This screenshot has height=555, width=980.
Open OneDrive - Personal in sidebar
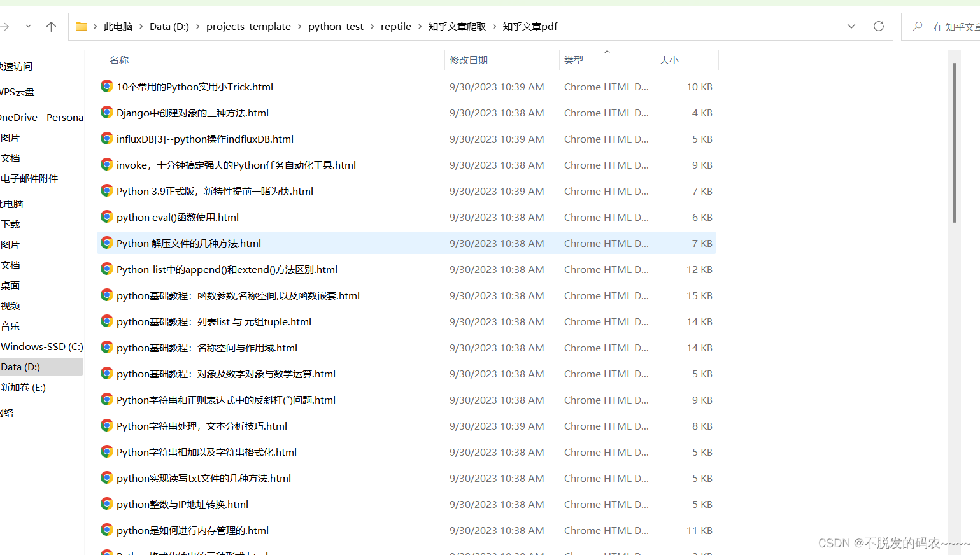(x=41, y=117)
